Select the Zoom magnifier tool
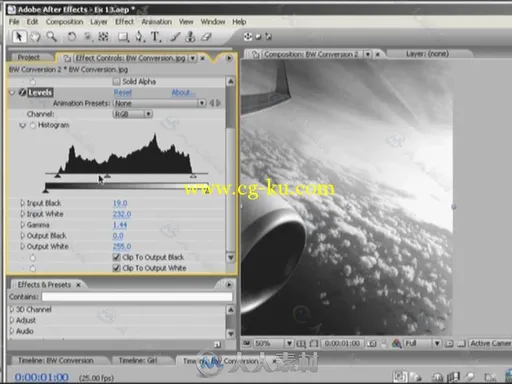 (x=51, y=36)
